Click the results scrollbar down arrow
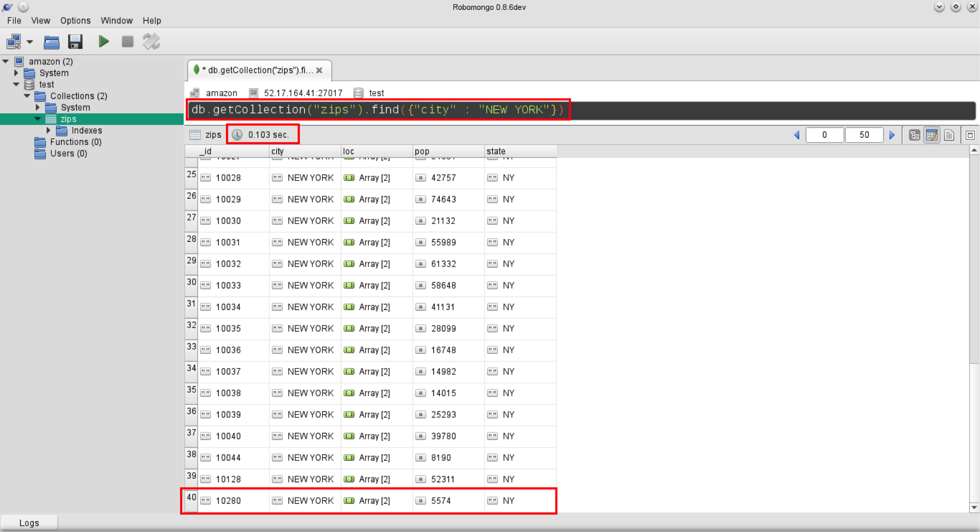The image size is (980, 532). (x=974, y=507)
